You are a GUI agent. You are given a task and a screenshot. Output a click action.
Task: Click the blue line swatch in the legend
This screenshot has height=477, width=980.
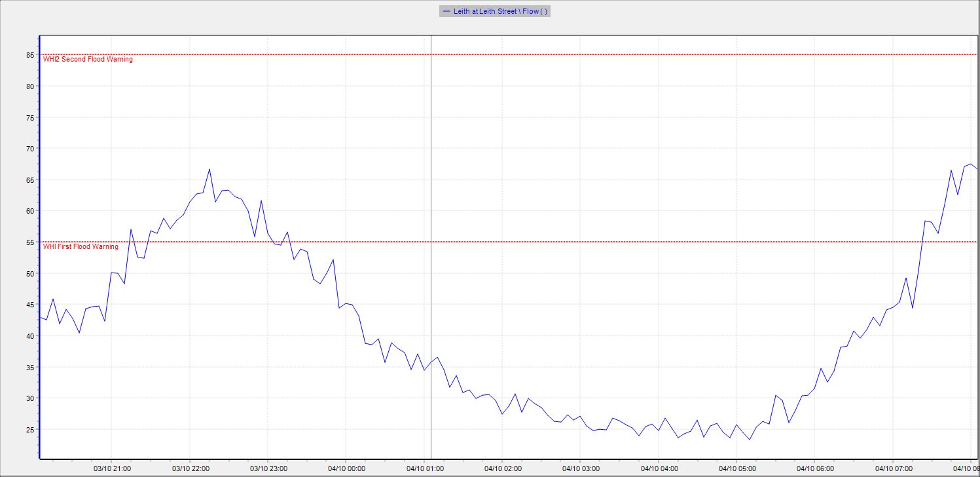(446, 11)
